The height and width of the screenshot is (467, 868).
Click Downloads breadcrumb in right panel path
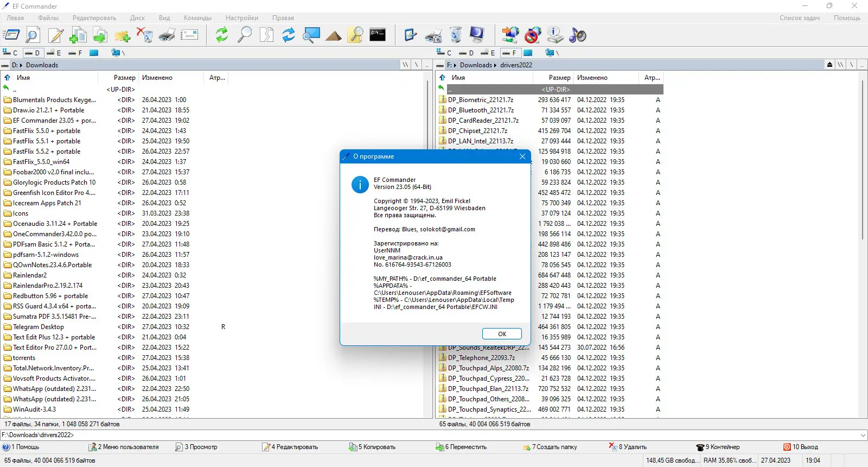476,65
